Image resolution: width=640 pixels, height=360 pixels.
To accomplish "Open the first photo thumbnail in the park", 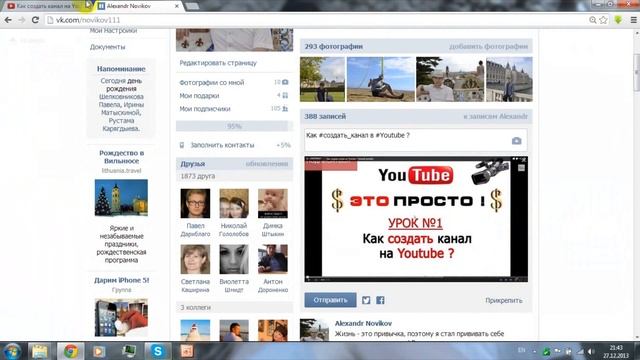I will coord(322,79).
